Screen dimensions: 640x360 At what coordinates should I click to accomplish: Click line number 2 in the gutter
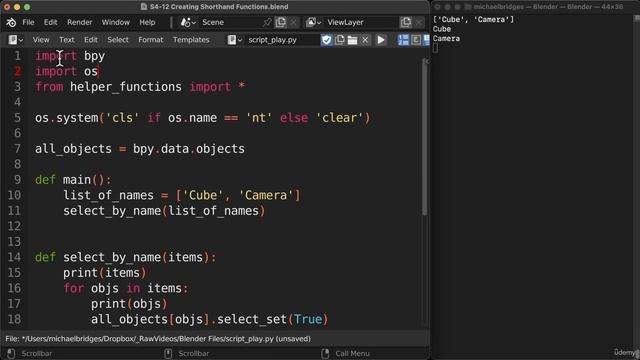(18, 71)
